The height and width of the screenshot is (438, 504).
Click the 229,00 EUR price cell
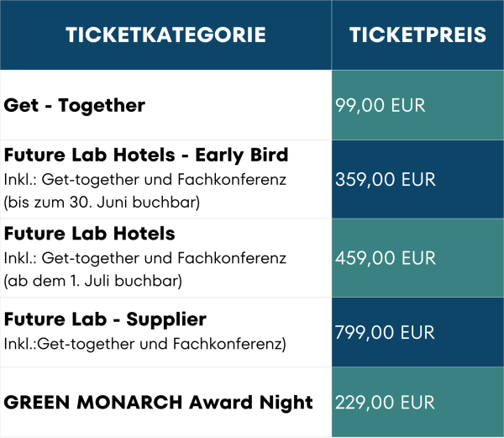[384, 403]
